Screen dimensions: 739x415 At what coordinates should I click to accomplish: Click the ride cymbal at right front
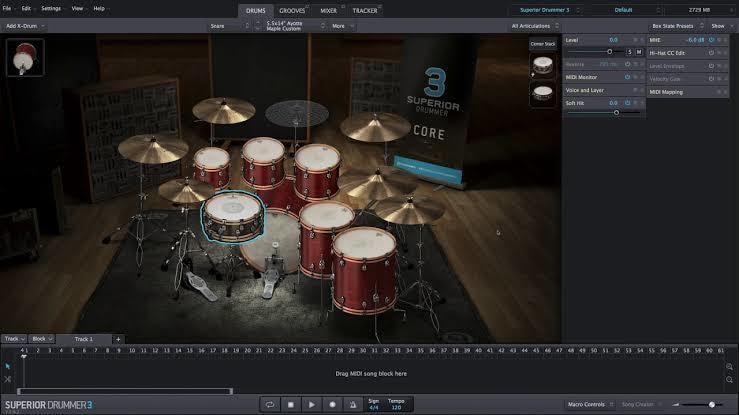409,210
